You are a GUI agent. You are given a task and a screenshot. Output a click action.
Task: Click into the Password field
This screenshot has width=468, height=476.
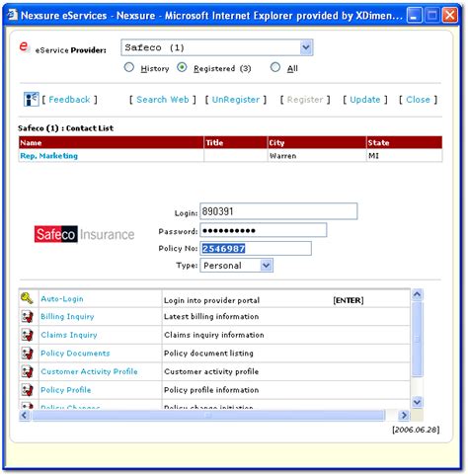(264, 230)
